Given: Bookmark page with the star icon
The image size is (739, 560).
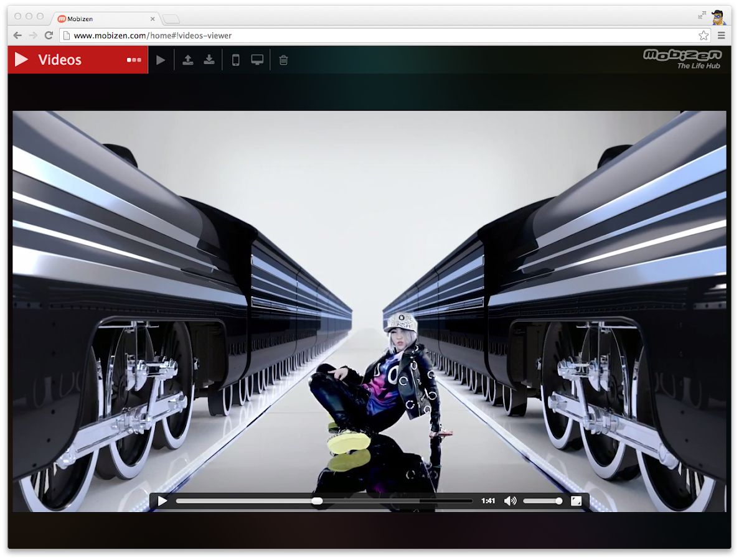Looking at the screenshot, I should click(703, 35).
